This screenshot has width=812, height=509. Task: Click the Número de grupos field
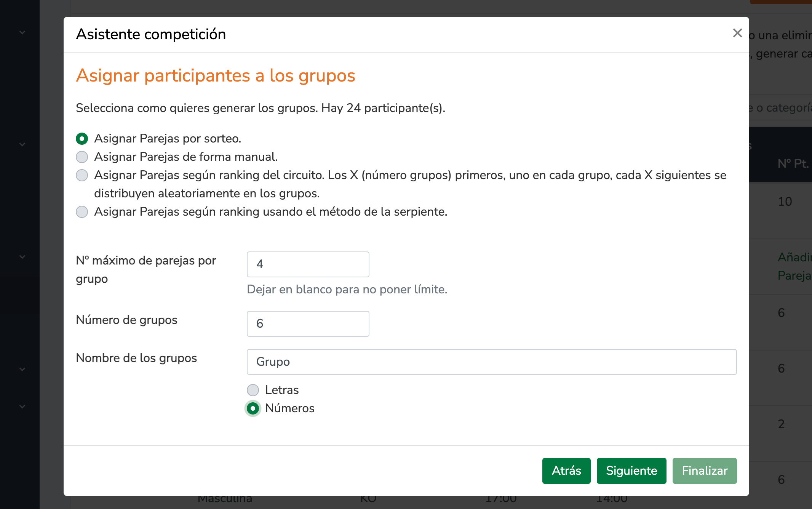tap(308, 323)
